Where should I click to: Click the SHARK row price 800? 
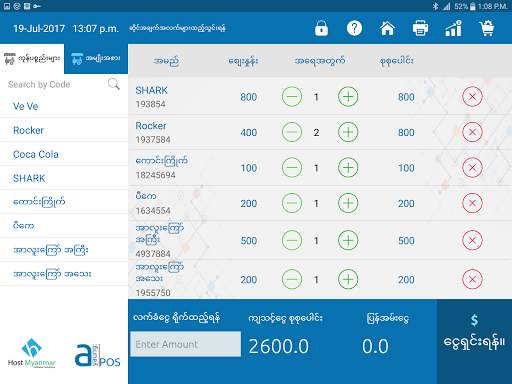tap(249, 97)
